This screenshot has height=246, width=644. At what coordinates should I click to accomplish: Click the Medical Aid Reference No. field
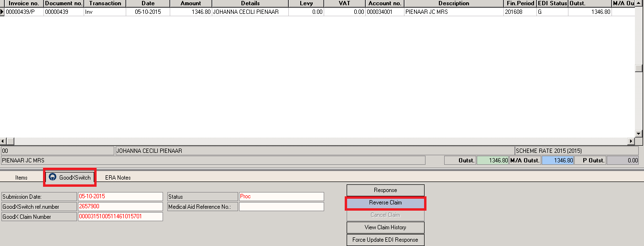point(281,207)
